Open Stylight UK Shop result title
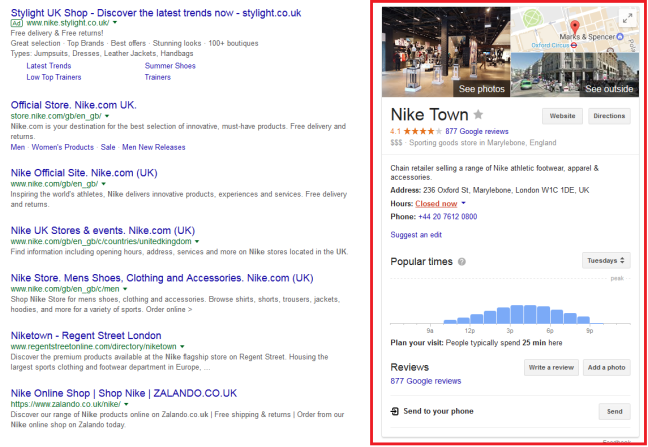Image resolution: width=648 pixels, height=447 pixels. point(156,13)
